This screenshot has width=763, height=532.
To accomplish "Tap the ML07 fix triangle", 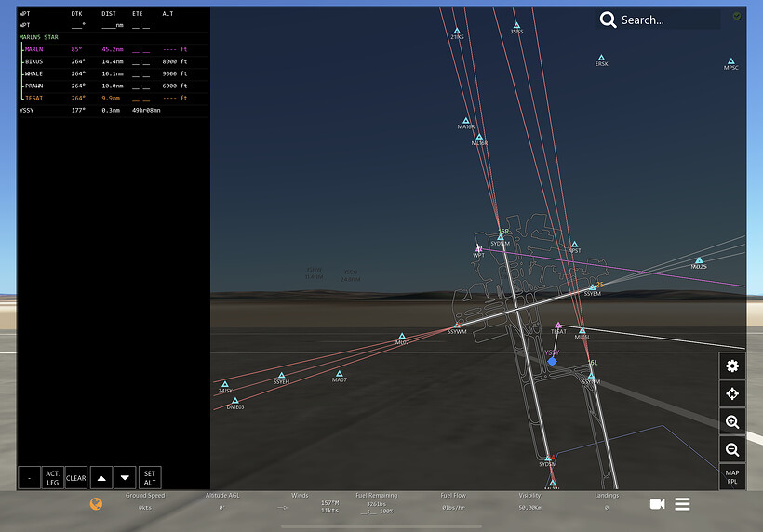I will click(402, 336).
